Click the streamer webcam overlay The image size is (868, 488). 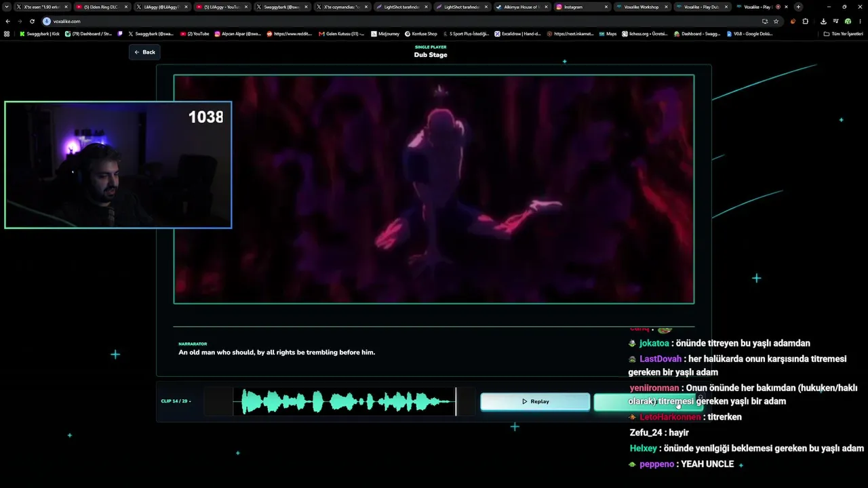(x=118, y=165)
